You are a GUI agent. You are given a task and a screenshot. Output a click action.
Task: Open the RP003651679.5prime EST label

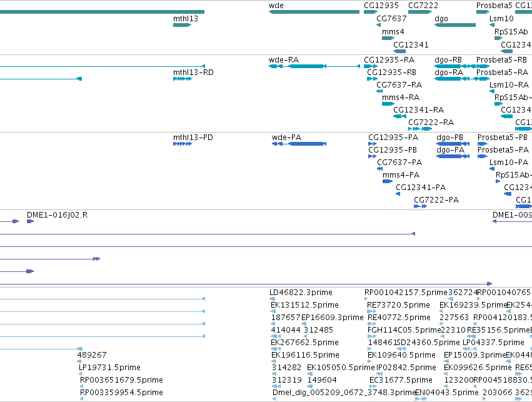click(x=121, y=380)
